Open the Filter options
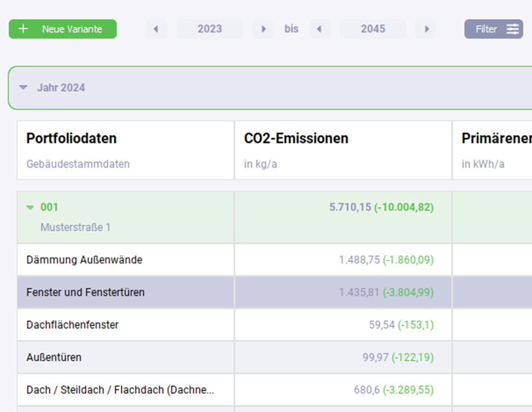The width and height of the screenshot is (532, 412). (x=493, y=29)
